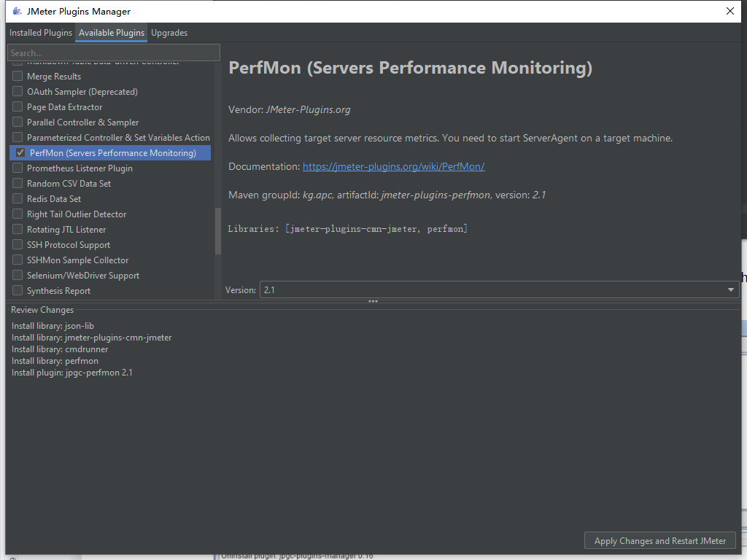Viewport: 747px width, 560px height.
Task: Open the Upgrades tab
Action: pyautogui.click(x=169, y=33)
